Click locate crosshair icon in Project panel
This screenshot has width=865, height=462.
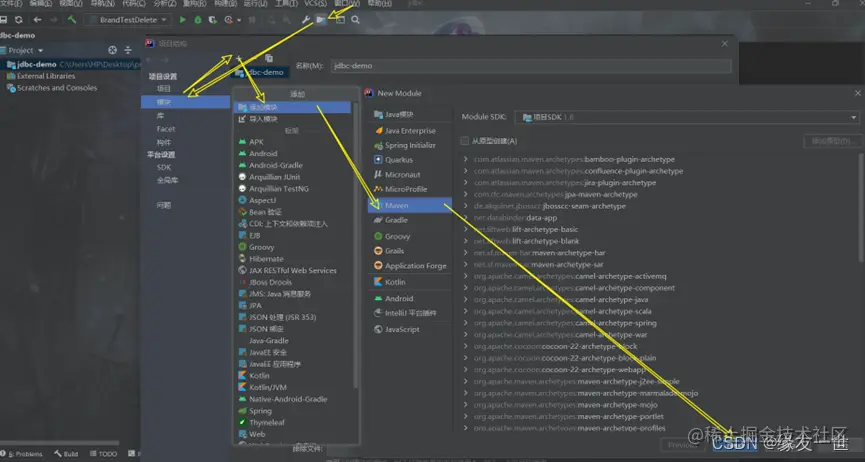click(113, 50)
